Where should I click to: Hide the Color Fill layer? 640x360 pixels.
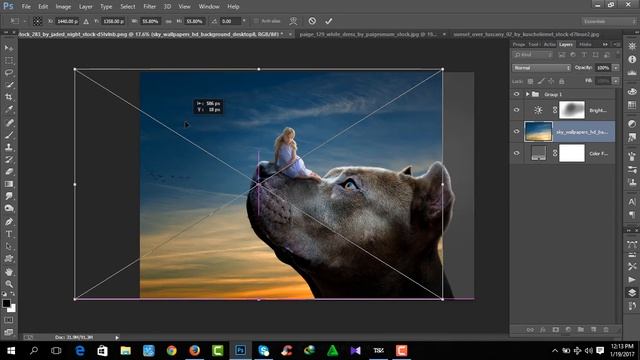click(516, 153)
